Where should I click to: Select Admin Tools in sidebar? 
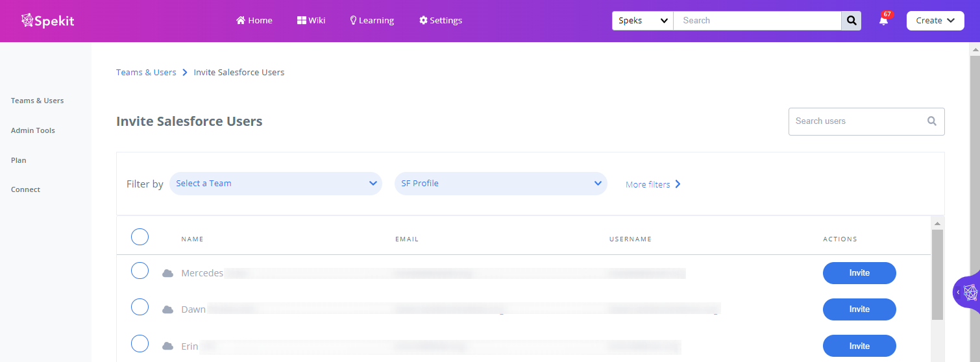pos(33,130)
